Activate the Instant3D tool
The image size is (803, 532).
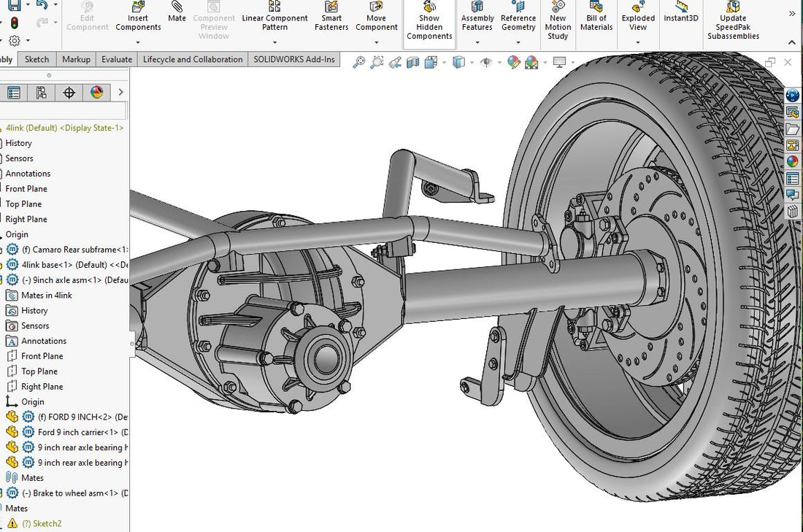click(681, 13)
